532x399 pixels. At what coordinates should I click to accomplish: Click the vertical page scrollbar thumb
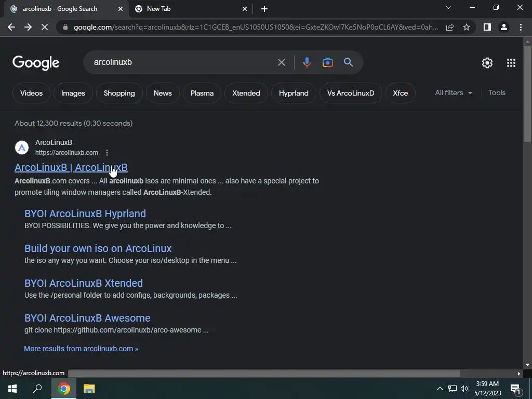click(527, 93)
